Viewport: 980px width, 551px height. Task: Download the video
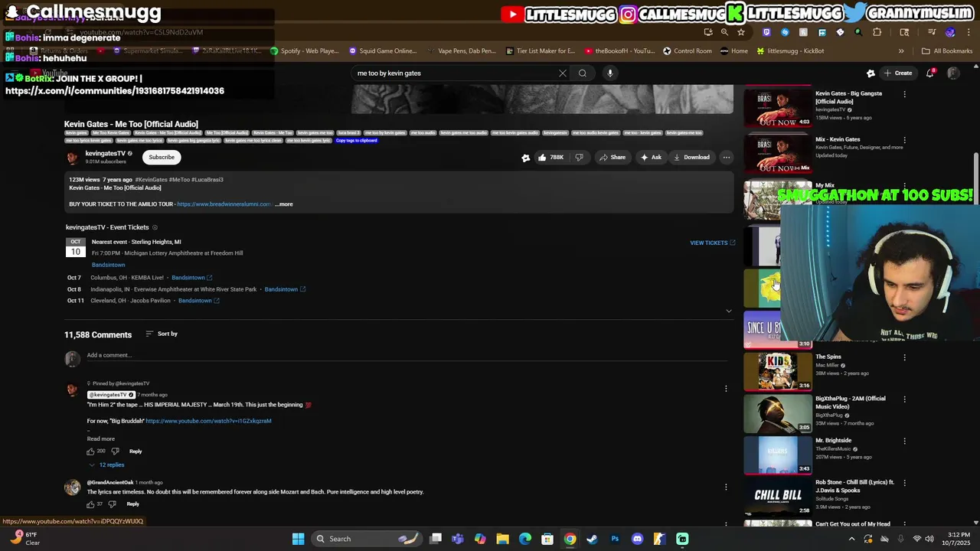[691, 158]
